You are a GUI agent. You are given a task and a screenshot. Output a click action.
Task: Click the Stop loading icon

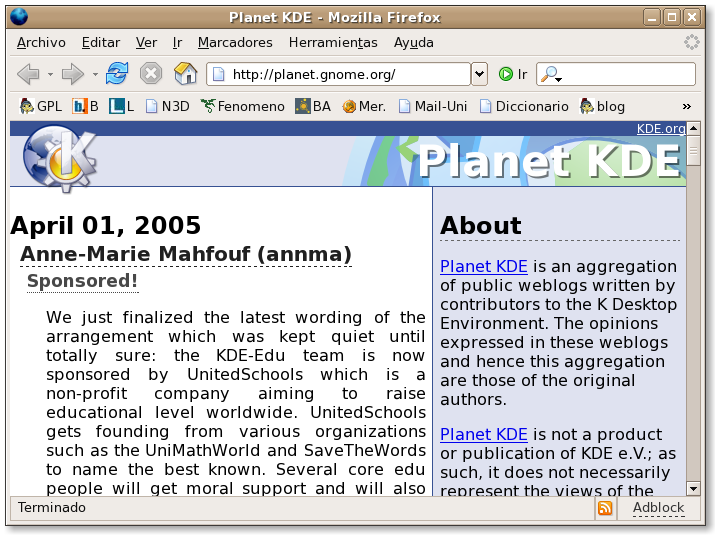(151, 74)
